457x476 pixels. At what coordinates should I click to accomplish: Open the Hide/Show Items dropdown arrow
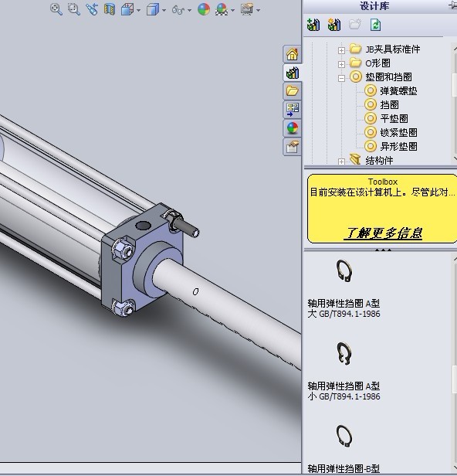[190, 10]
